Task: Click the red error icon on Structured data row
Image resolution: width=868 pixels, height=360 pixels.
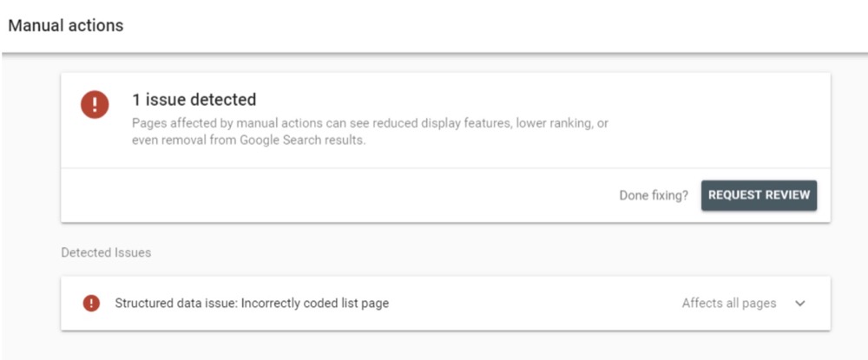Action: [x=91, y=303]
